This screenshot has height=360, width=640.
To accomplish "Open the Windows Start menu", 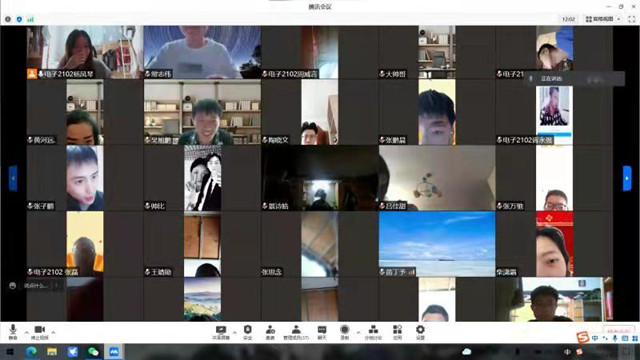I will (10, 351).
